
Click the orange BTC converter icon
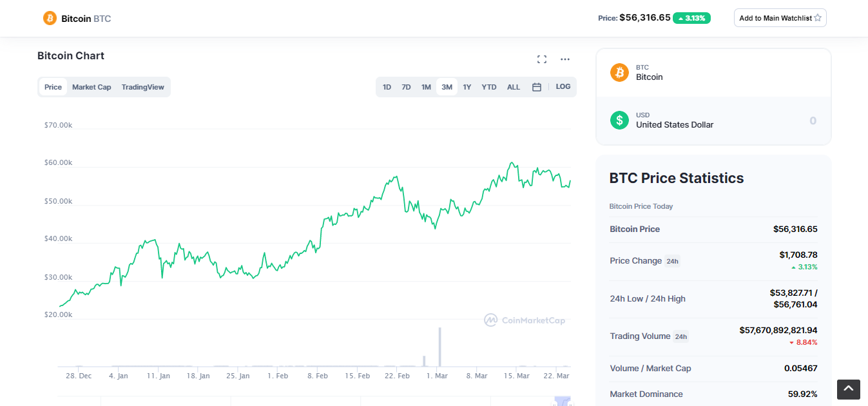(x=619, y=72)
